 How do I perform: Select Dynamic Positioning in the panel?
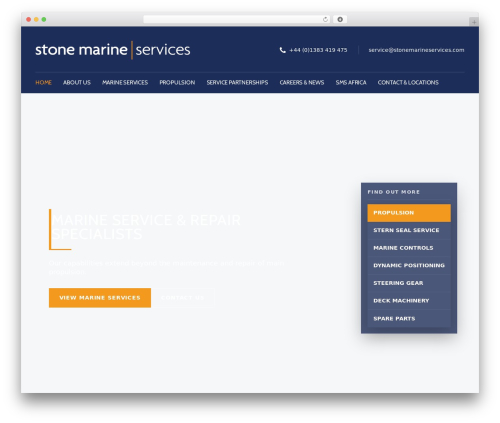409,266
